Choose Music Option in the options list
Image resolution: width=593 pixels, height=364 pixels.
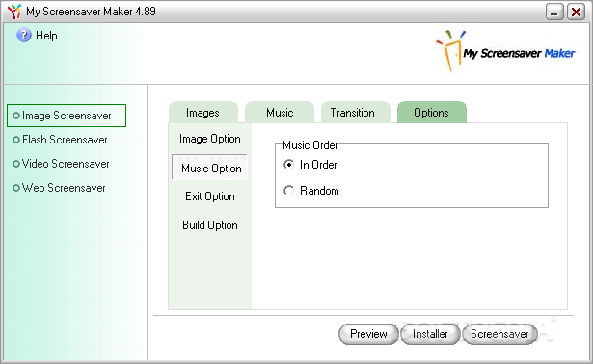click(x=210, y=168)
